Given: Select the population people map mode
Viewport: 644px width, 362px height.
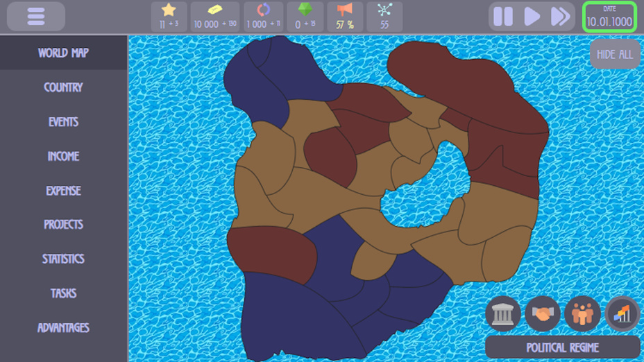Looking at the screenshot, I should coord(582,313).
